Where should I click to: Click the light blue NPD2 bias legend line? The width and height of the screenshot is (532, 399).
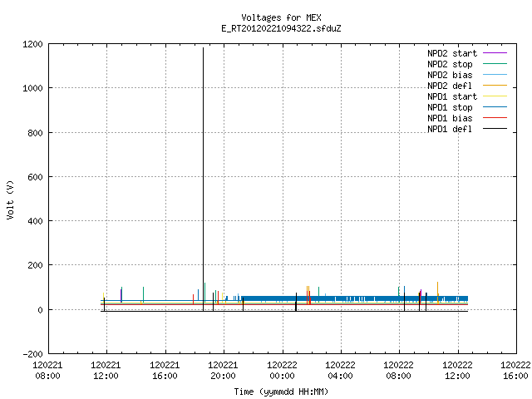click(x=495, y=75)
